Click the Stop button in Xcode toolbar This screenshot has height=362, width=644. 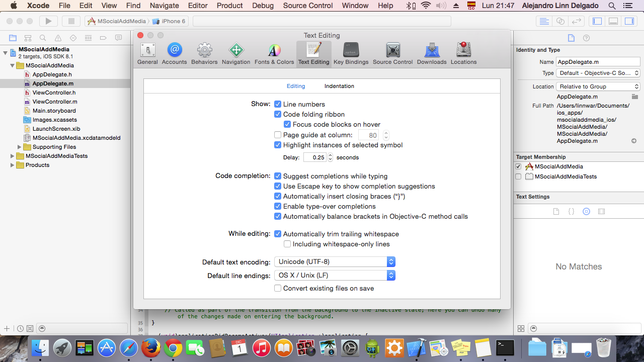(71, 21)
